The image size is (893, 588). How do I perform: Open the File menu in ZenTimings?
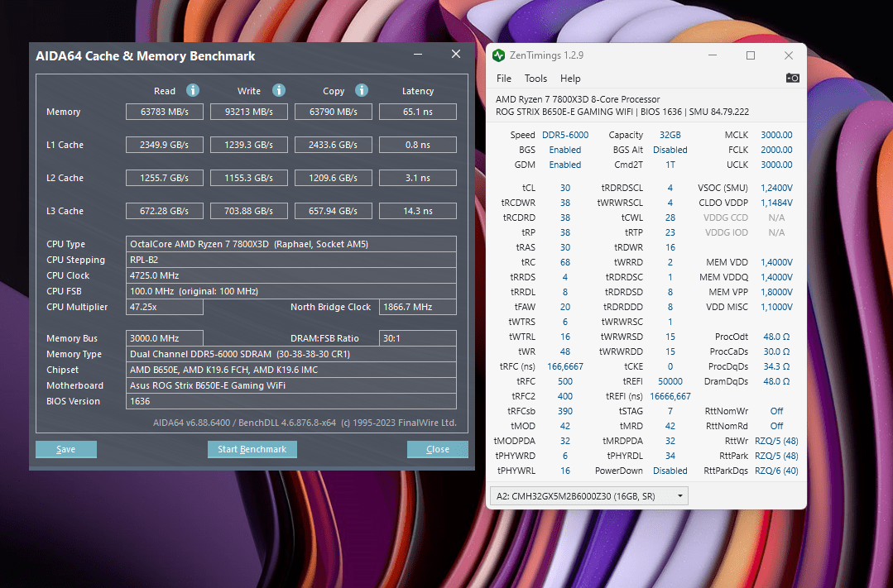coord(504,79)
